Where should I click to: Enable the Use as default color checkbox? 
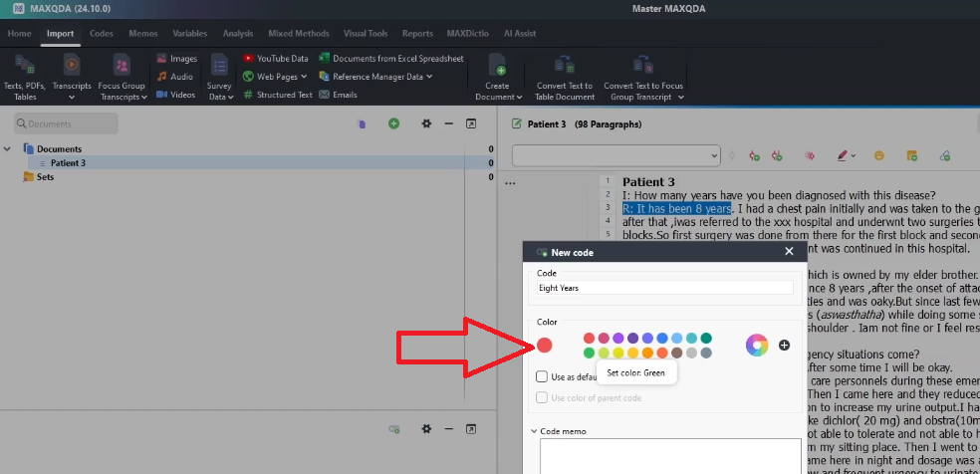click(543, 377)
